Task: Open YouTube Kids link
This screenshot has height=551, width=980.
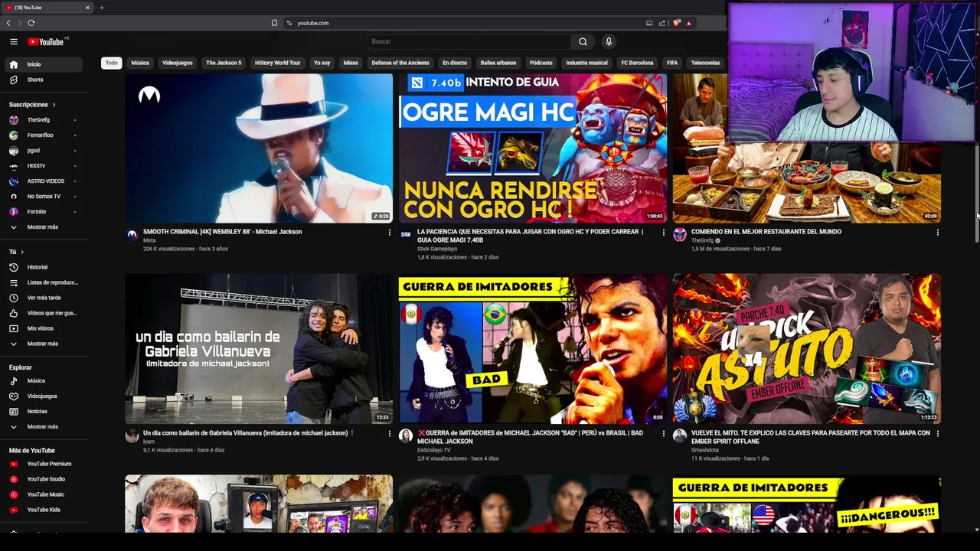Action: point(44,510)
